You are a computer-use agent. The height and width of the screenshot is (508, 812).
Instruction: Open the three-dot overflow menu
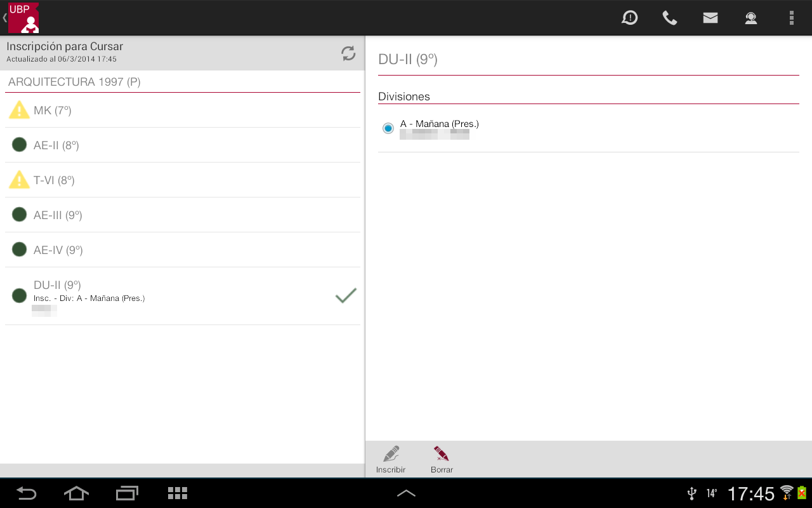click(x=791, y=18)
